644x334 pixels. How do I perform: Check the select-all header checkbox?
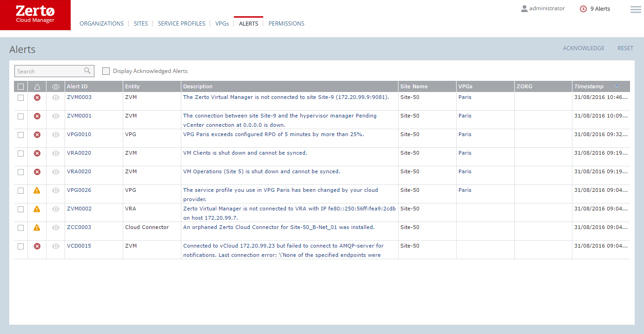20,87
